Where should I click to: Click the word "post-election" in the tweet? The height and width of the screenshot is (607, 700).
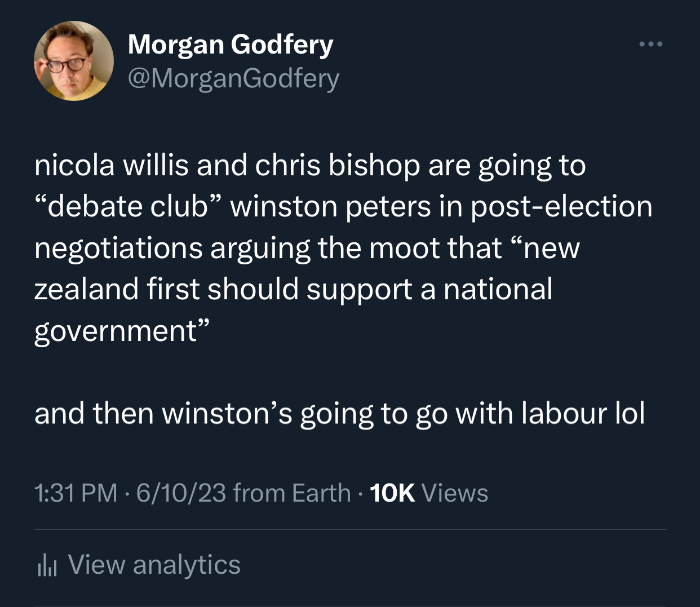(x=561, y=207)
